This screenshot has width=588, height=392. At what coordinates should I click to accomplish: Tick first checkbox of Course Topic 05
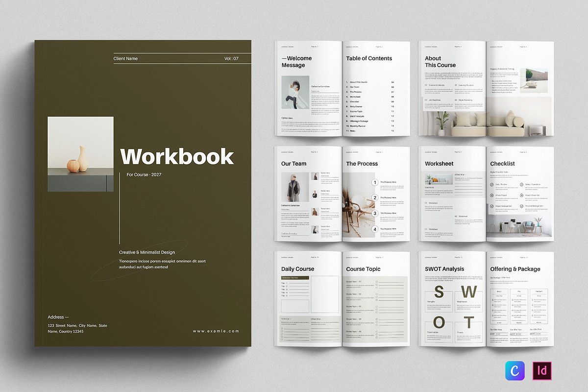point(377,332)
